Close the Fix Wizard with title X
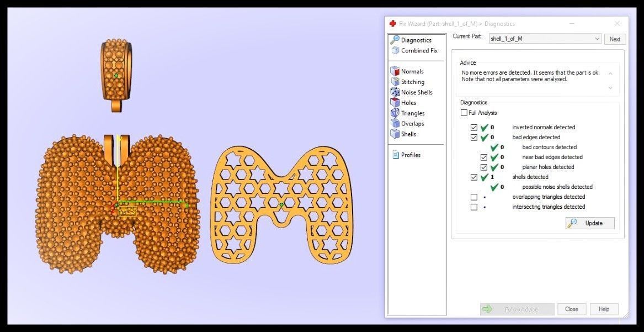The width and height of the screenshot is (644, 332). point(617,24)
